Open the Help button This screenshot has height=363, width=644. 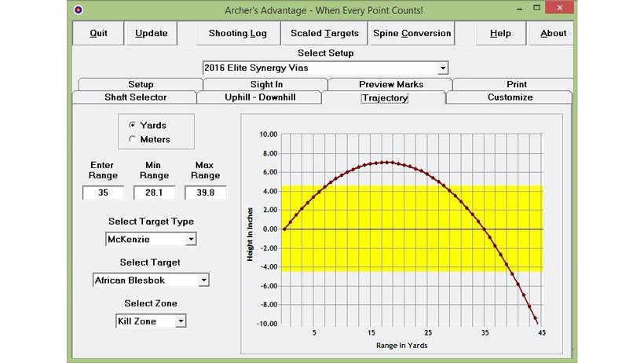coord(500,33)
